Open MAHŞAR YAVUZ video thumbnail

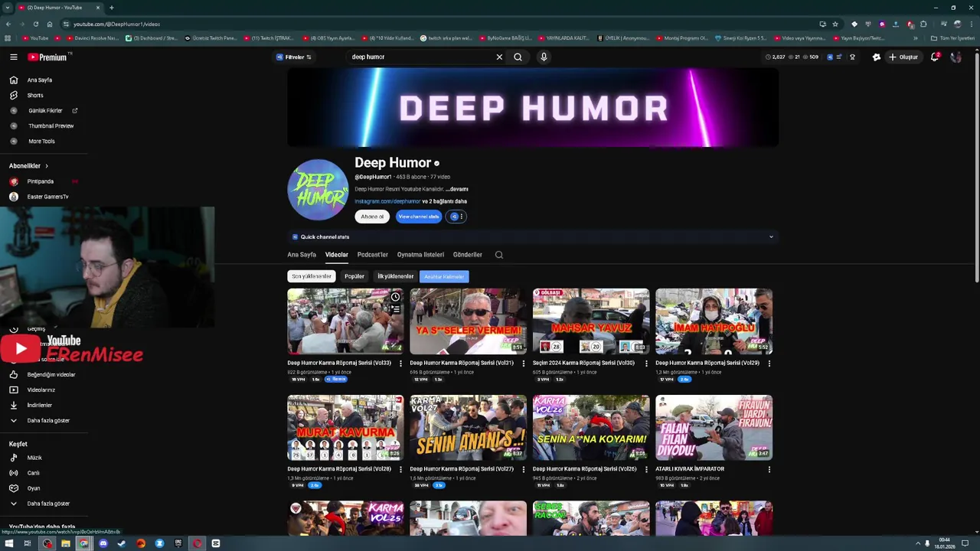591,321
